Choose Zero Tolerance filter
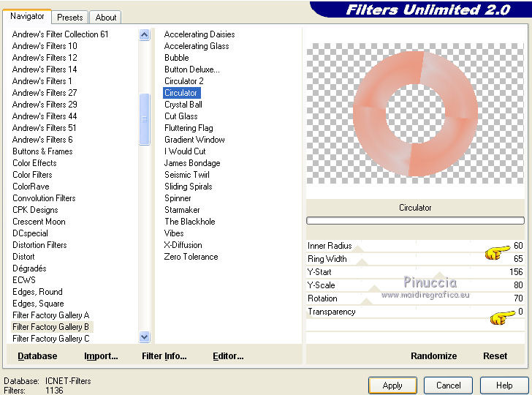 [x=191, y=257]
